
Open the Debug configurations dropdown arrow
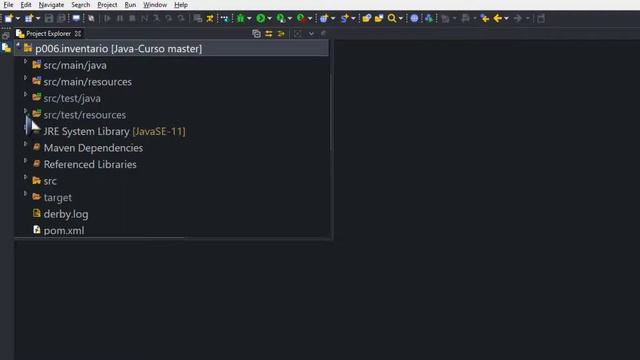coord(249,18)
